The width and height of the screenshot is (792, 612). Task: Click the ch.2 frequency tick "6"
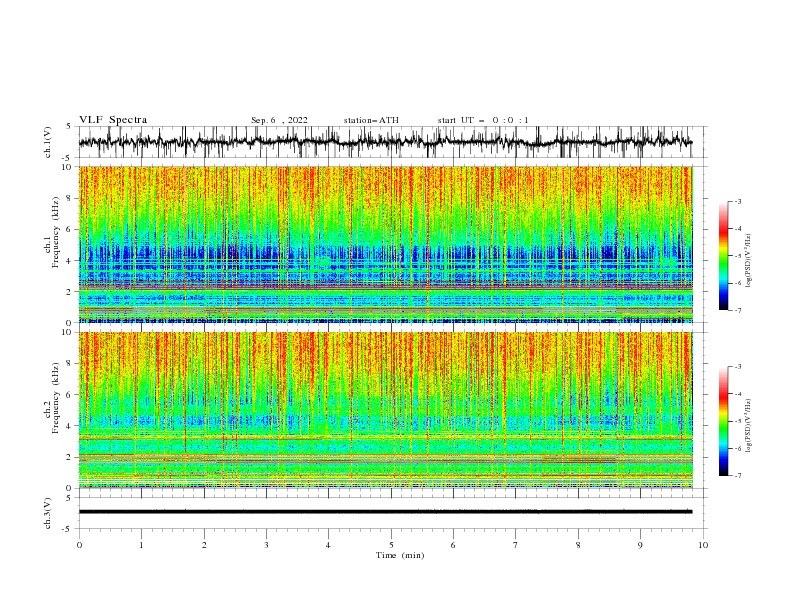[70, 395]
